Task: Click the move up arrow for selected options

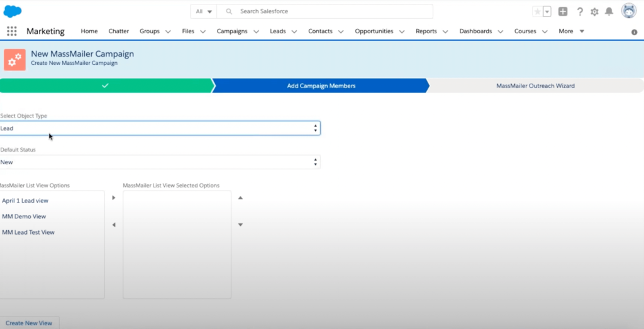Action: coord(240,198)
